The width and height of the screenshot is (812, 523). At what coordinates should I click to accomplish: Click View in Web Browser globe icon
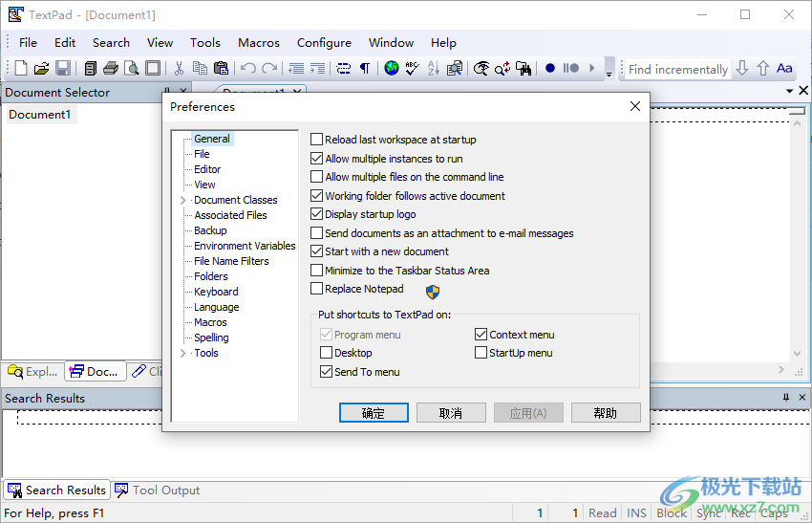click(392, 68)
